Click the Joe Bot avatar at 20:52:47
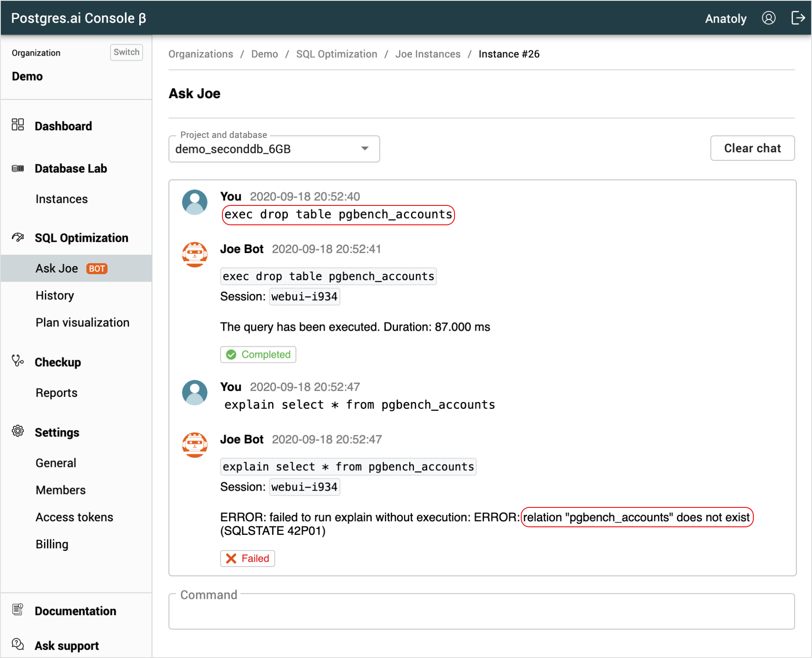 (195, 445)
